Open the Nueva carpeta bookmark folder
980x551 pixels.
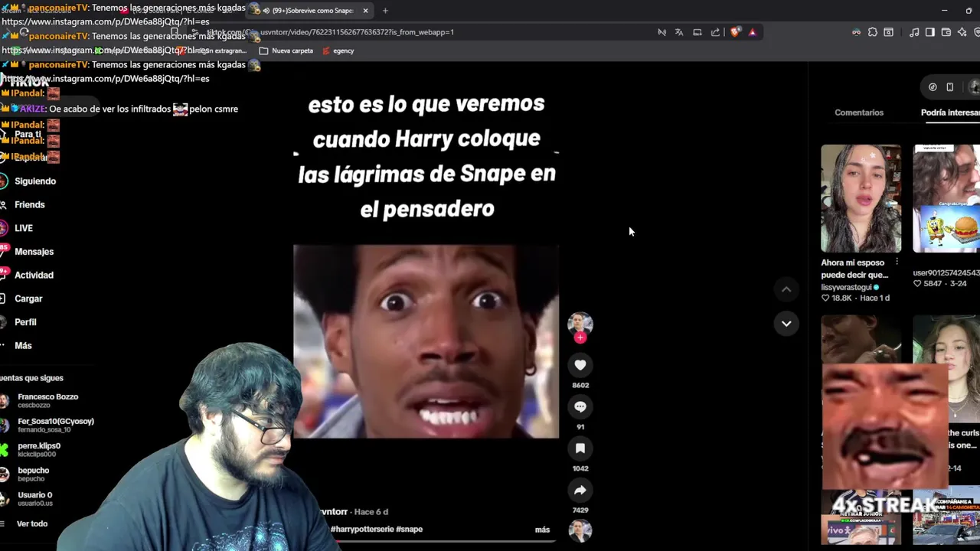[x=286, y=51]
